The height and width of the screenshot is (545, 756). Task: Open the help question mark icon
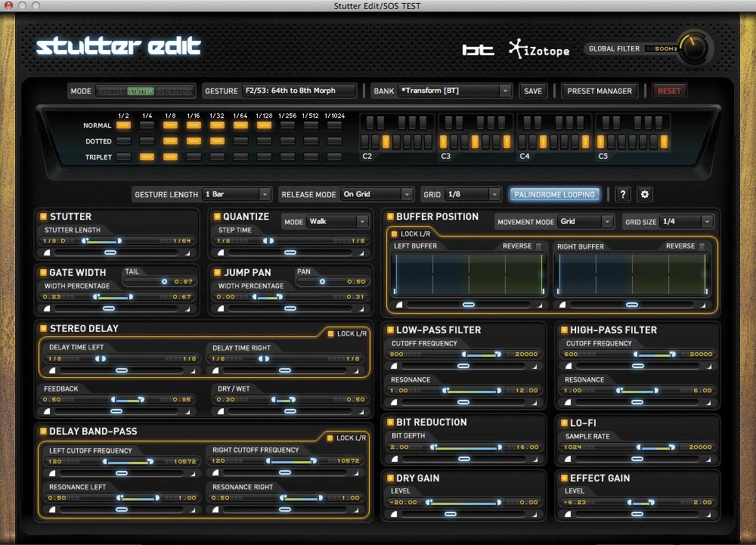[x=622, y=194]
